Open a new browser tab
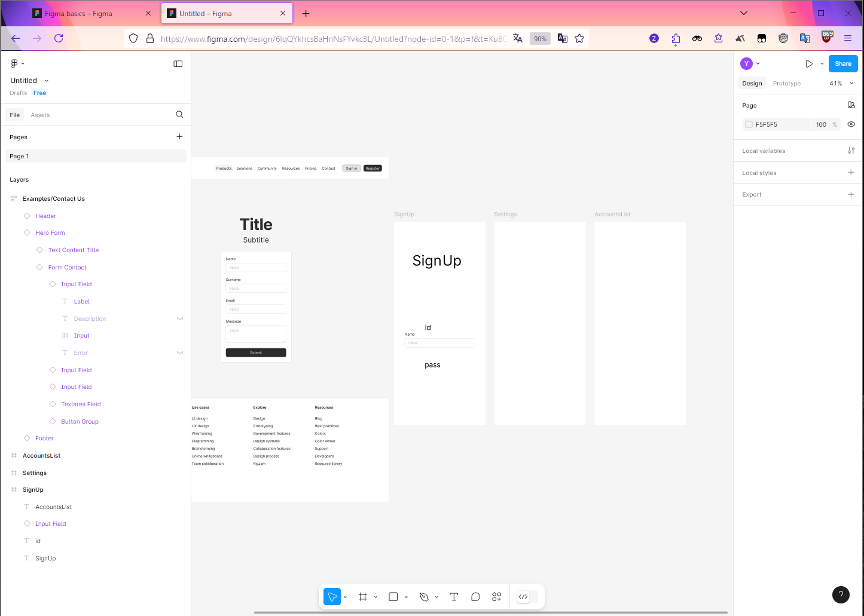Image resolution: width=864 pixels, height=616 pixels. 306,13
